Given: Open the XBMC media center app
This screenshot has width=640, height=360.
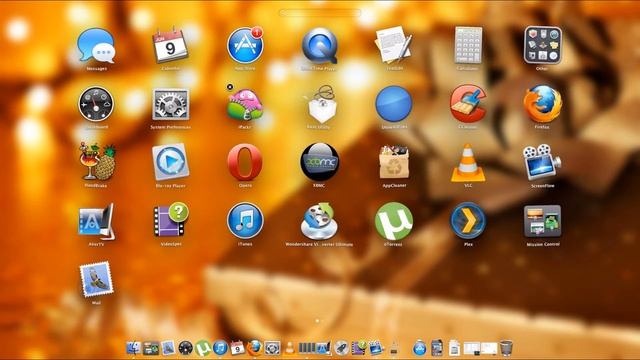Looking at the screenshot, I should [x=320, y=162].
